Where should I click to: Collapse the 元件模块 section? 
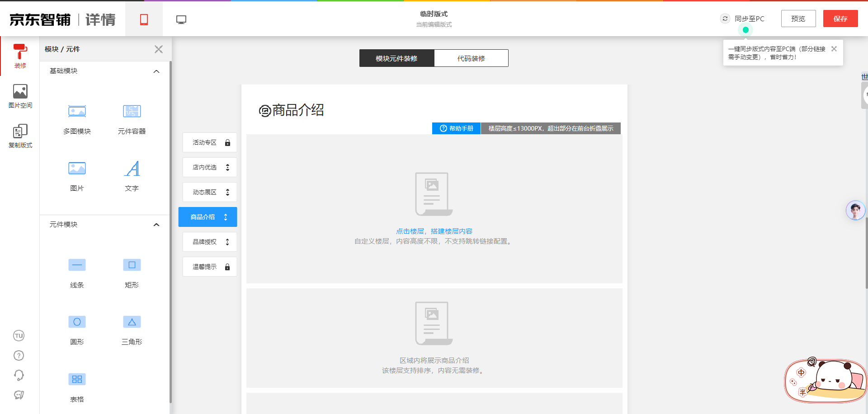click(x=156, y=225)
